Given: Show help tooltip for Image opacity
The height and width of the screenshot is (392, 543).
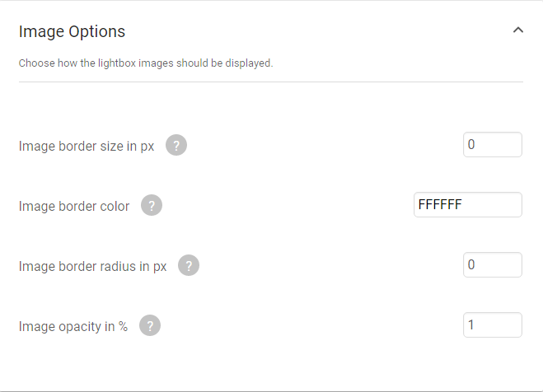Looking at the screenshot, I should coord(150,325).
